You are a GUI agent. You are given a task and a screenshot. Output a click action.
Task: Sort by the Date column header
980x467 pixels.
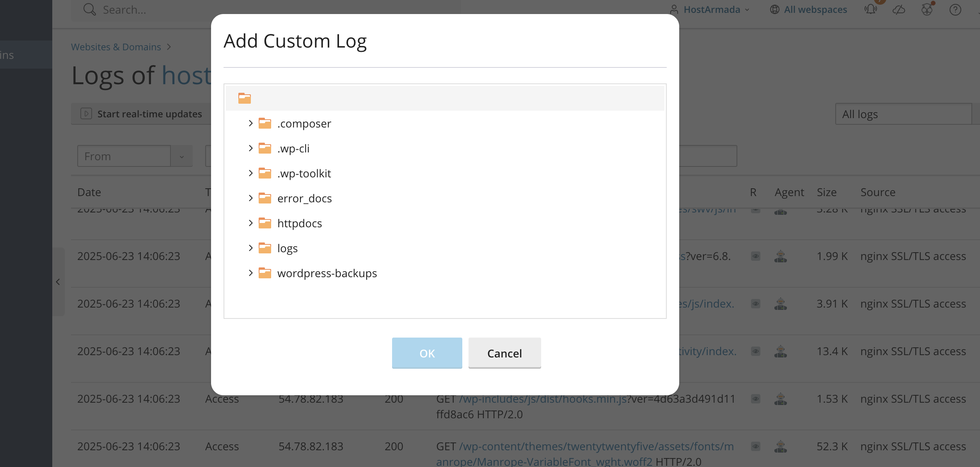[x=89, y=192]
